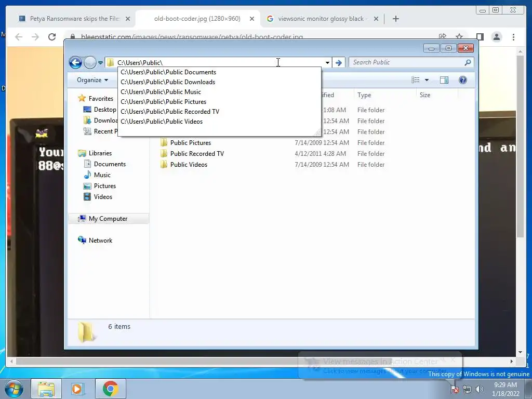Open Chrome three-dot menu

point(514,37)
